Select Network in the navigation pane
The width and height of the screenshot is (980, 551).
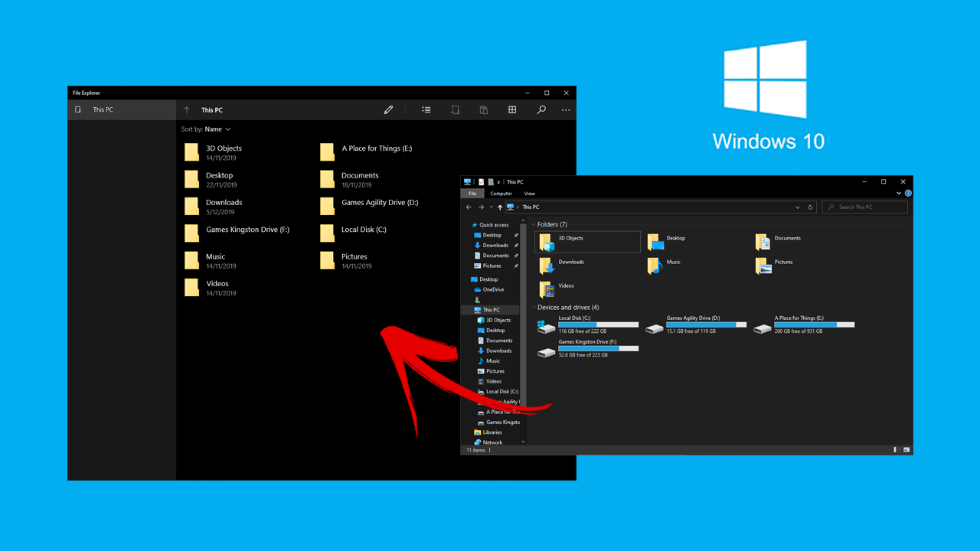(x=488, y=442)
